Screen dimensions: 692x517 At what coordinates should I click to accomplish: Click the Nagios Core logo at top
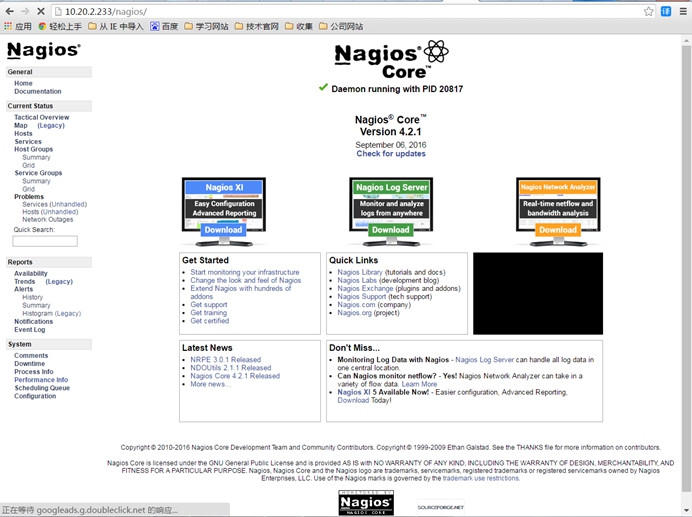[x=391, y=60]
